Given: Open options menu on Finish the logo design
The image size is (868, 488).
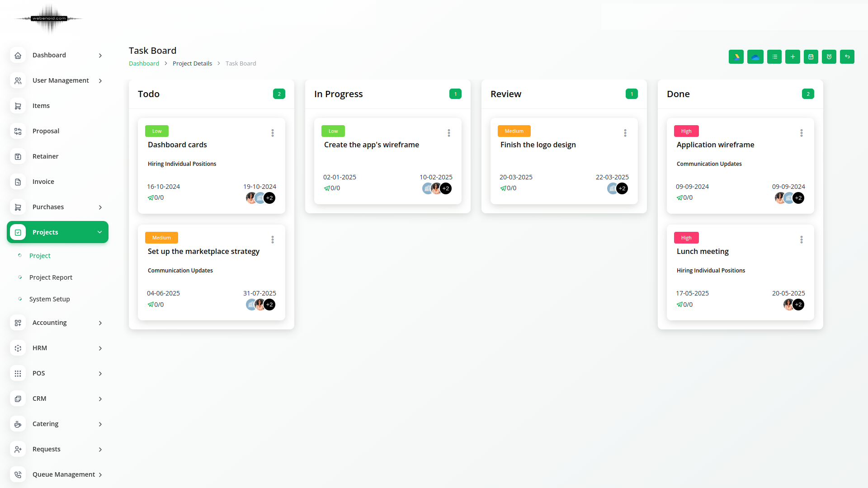Looking at the screenshot, I should click(x=625, y=133).
